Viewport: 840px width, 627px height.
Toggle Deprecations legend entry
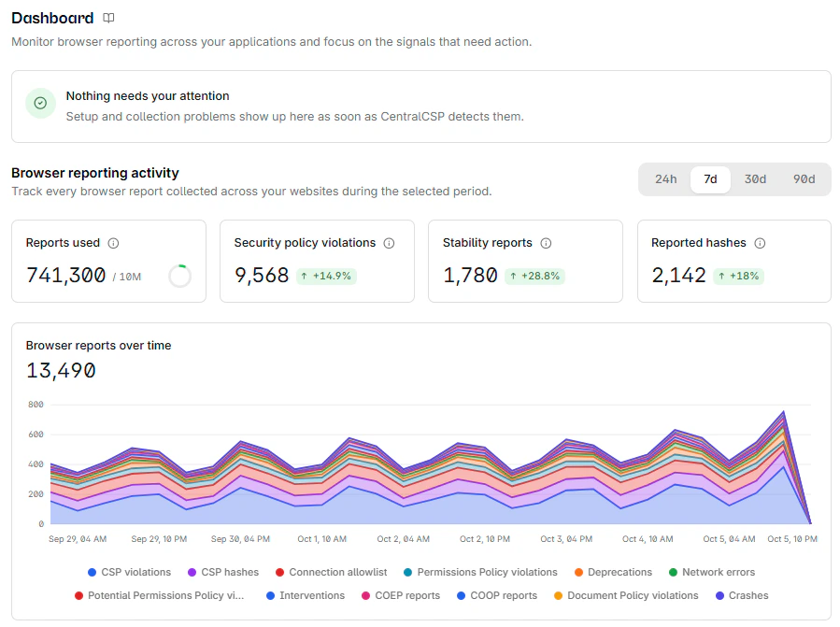click(613, 573)
